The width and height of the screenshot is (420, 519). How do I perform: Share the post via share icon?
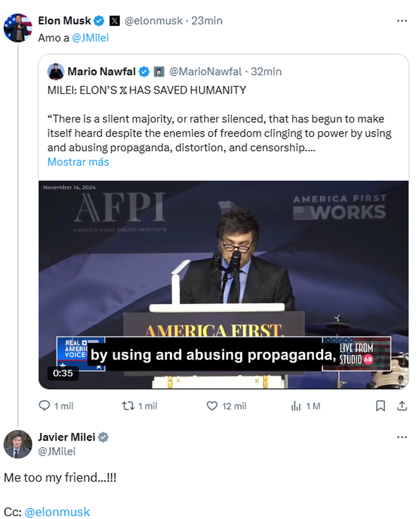point(402,406)
